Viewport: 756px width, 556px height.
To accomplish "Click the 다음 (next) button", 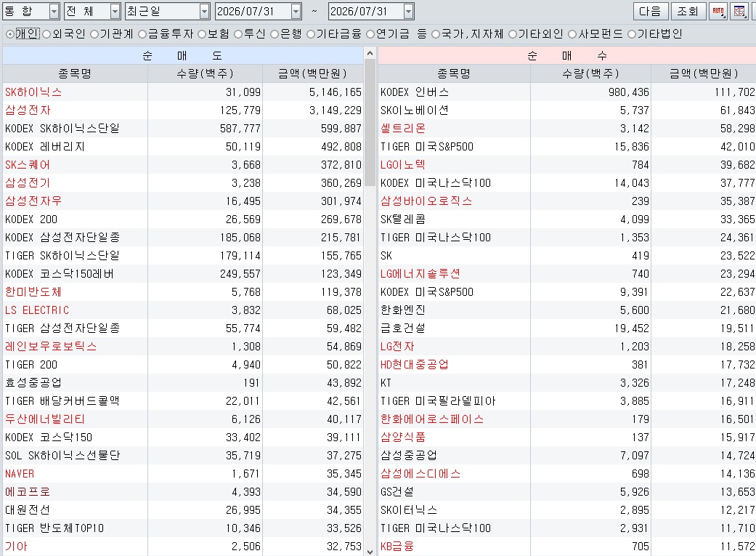I will (650, 11).
